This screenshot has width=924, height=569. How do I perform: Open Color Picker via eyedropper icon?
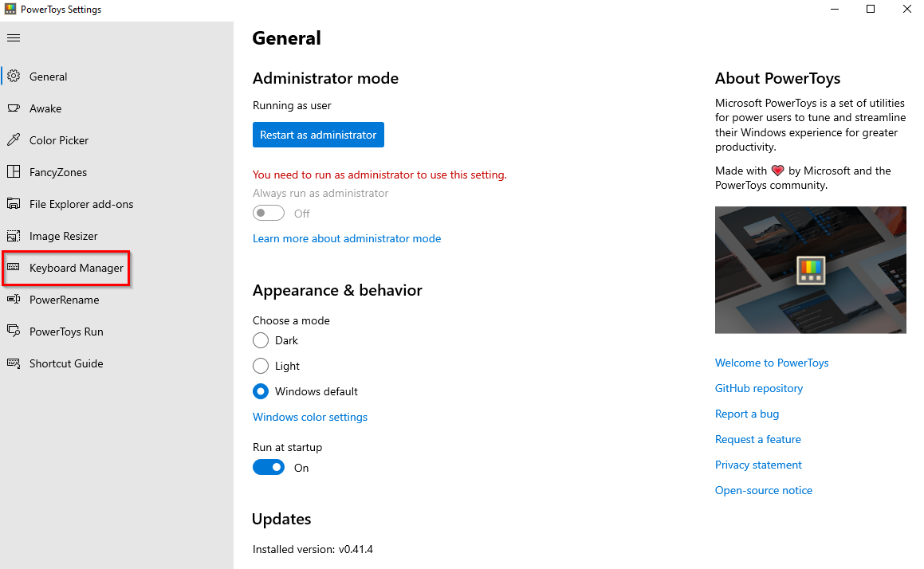[x=14, y=140]
